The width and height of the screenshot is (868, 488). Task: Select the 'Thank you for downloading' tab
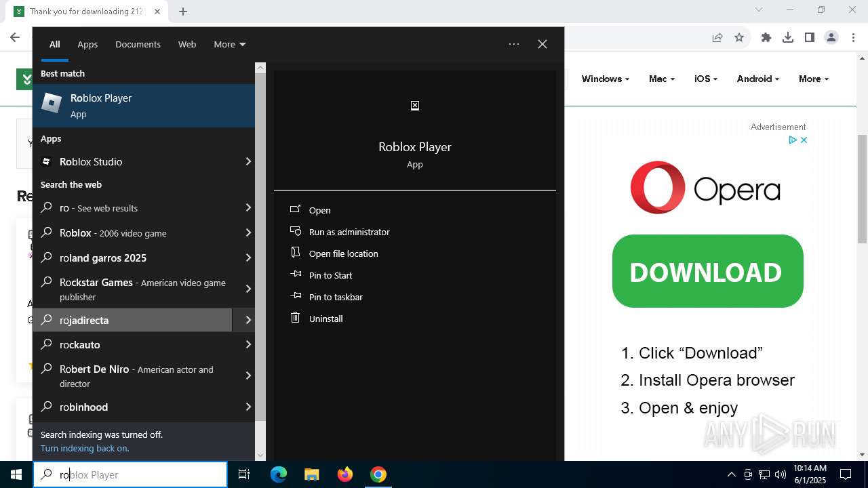tap(87, 11)
